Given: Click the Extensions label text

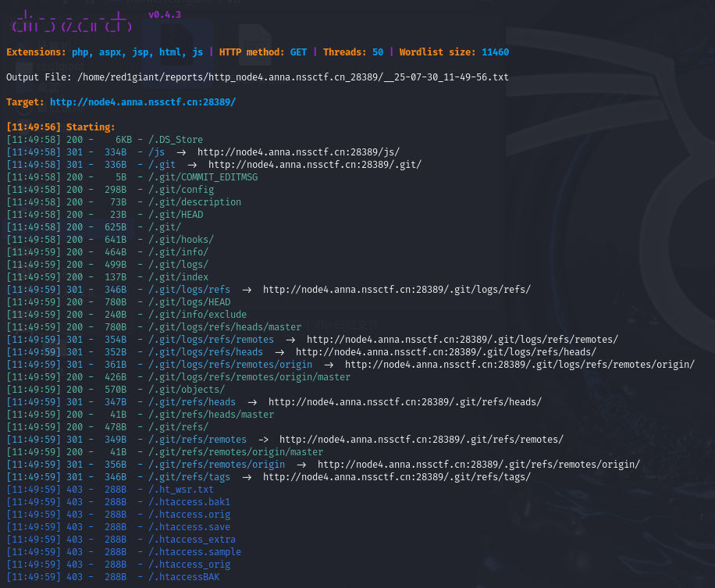Looking at the screenshot, I should click(36, 52).
